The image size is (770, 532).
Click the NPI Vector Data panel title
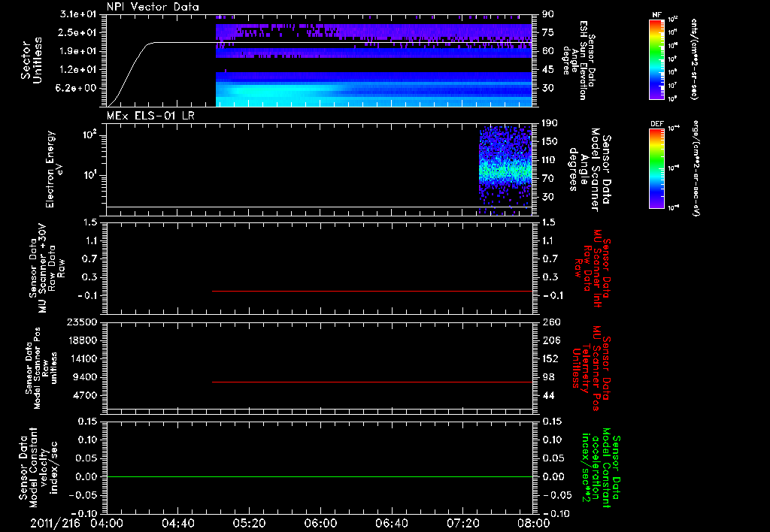coord(153,7)
